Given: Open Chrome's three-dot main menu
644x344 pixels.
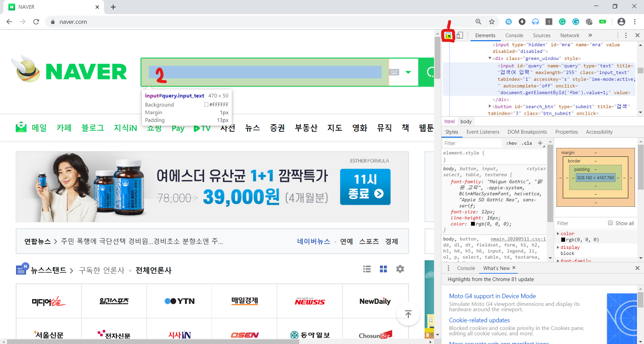Looking at the screenshot, I should pyautogui.click(x=635, y=22).
